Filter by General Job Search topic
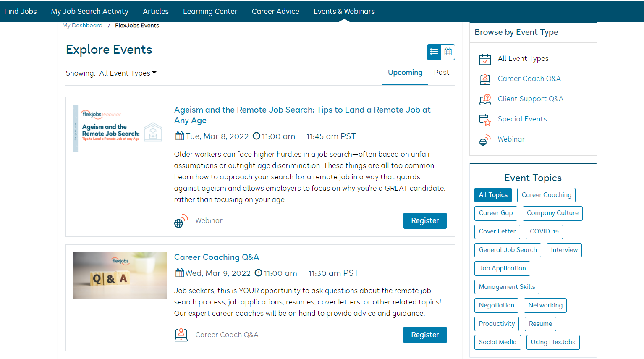 click(x=508, y=250)
